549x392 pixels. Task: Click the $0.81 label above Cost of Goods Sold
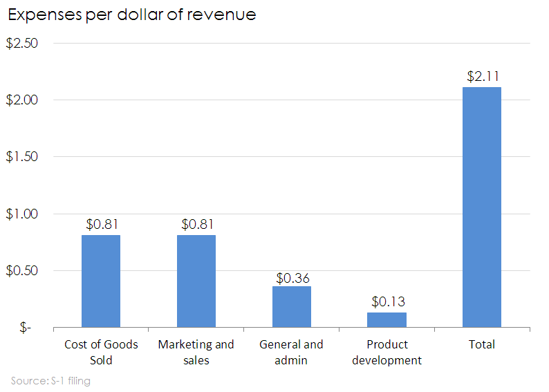click(x=102, y=225)
